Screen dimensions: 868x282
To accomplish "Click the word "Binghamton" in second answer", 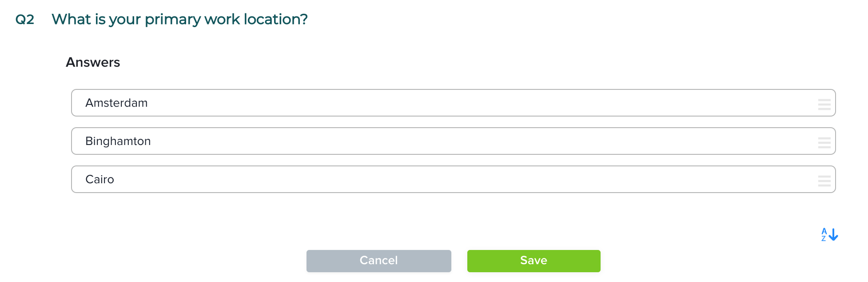I will tap(118, 141).
